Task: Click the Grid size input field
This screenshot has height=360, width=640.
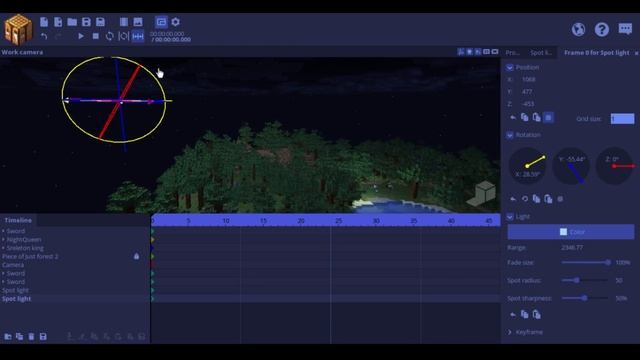Action: pyautogui.click(x=622, y=119)
